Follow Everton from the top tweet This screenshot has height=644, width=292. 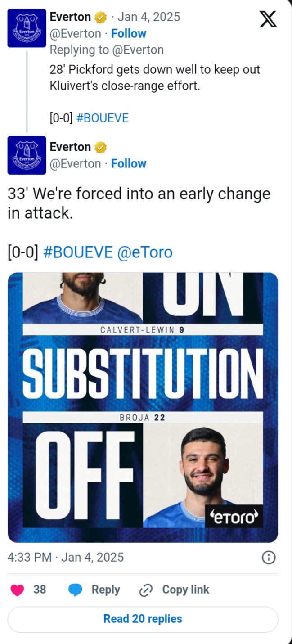click(x=129, y=34)
